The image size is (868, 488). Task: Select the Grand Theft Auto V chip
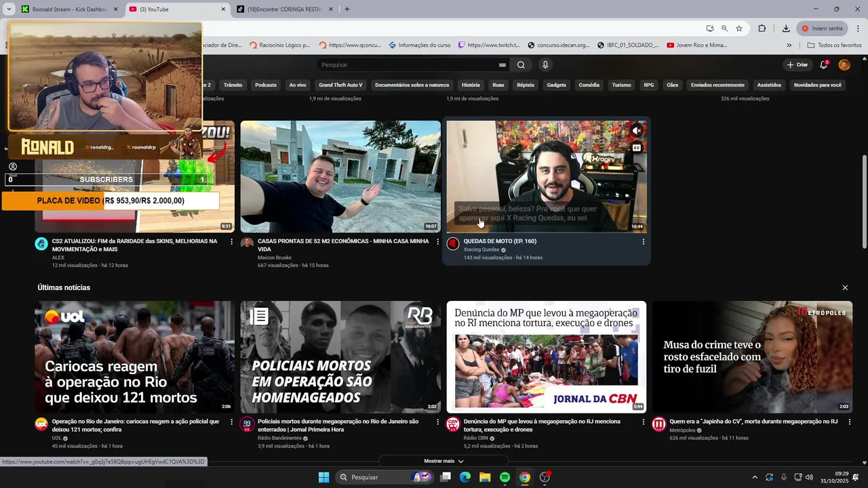(340, 85)
